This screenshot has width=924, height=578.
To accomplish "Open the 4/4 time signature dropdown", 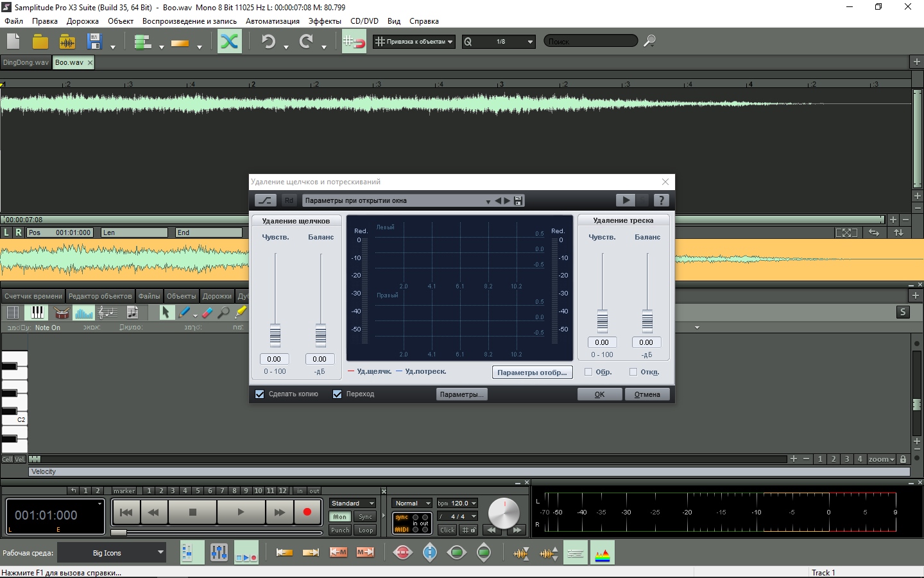I will 458,516.
